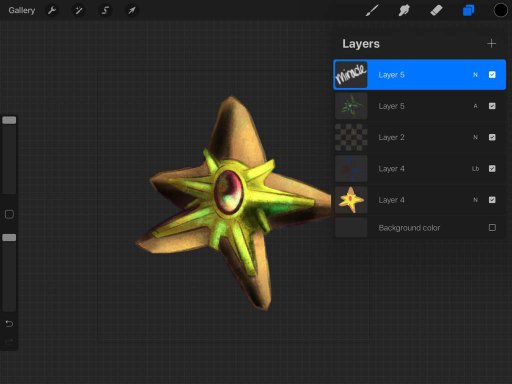Screen dimensions: 512x384
Task: Toggle visibility of Layer 2
Action: click(492, 137)
